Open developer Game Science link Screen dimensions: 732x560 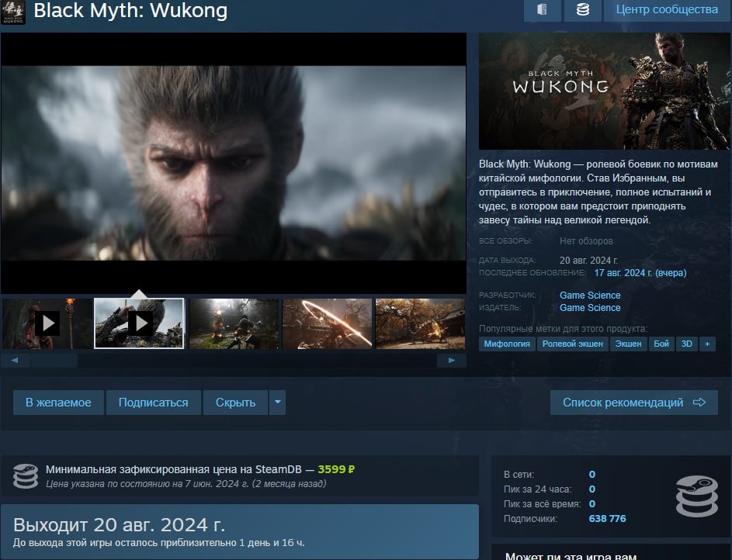[x=590, y=296]
